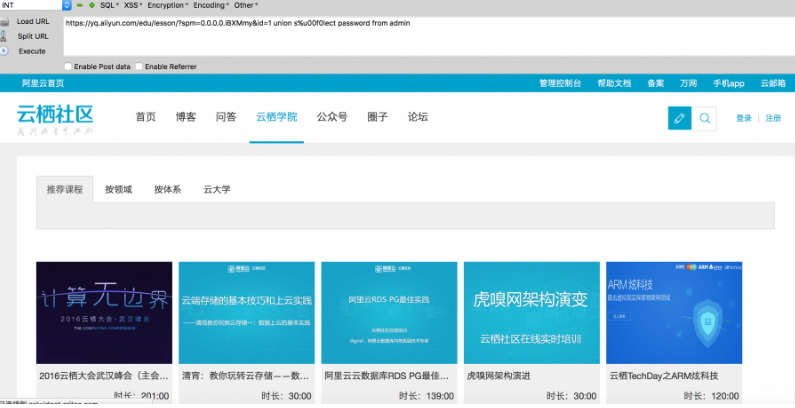This screenshot has width=795, height=408.
Task: Click the search magnifier icon
Action: click(704, 118)
